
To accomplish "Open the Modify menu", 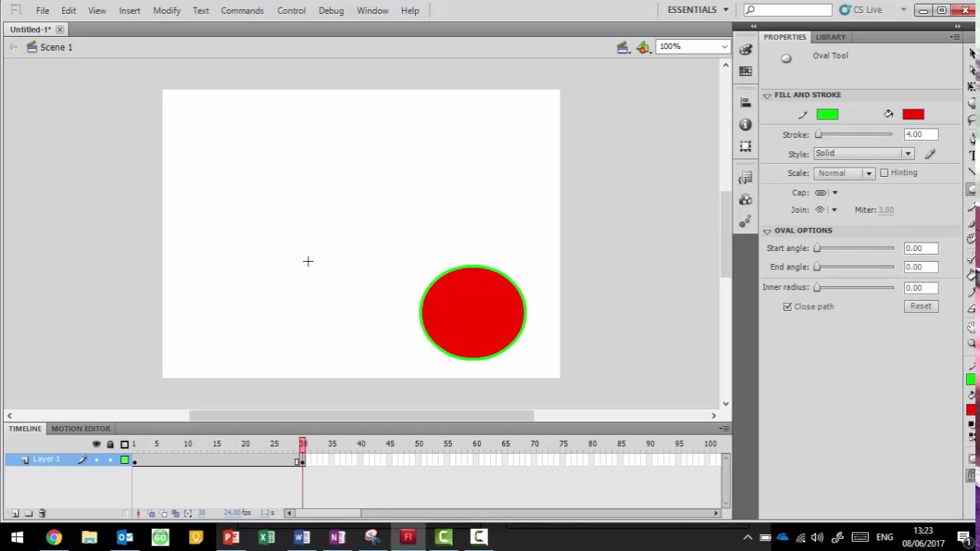I will click(x=167, y=11).
